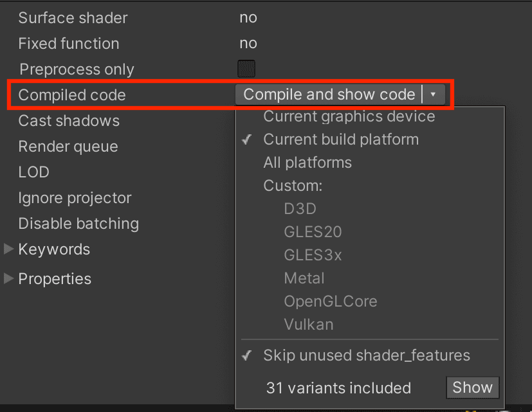Open the Compiled code dropdown arrow
The width and height of the screenshot is (532, 412).
click(x=434, y=95)
